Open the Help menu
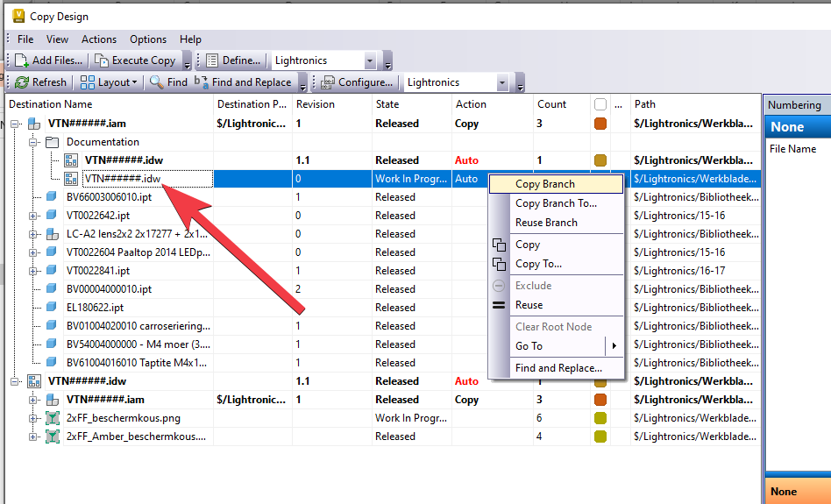The image size is (831, 504). coord(190,39)
